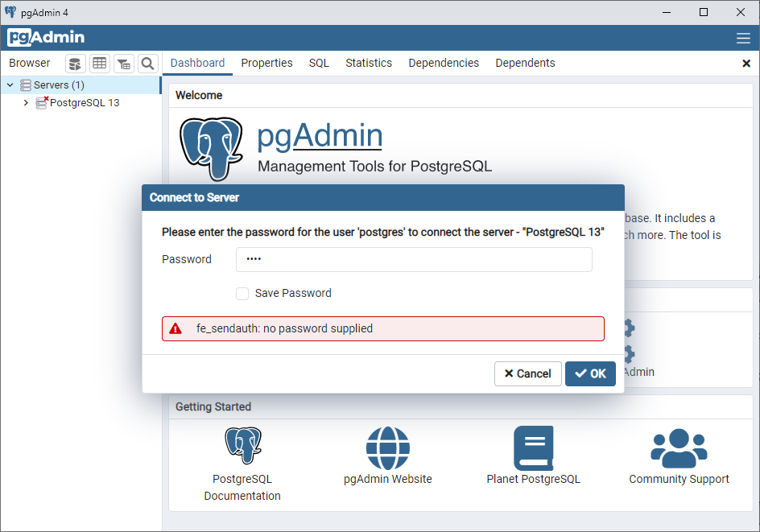Open the Statistics tab
Viewport: 760px width, 532px height.
click(369, 63)
